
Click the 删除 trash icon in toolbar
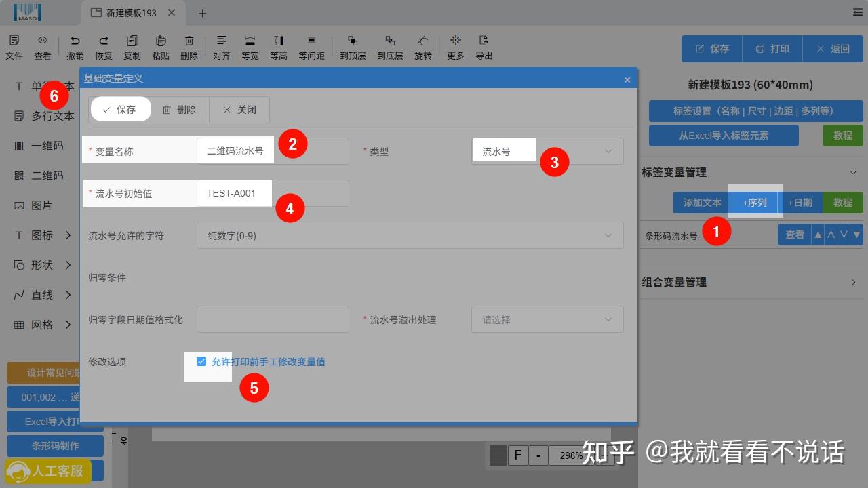point(189,47)
